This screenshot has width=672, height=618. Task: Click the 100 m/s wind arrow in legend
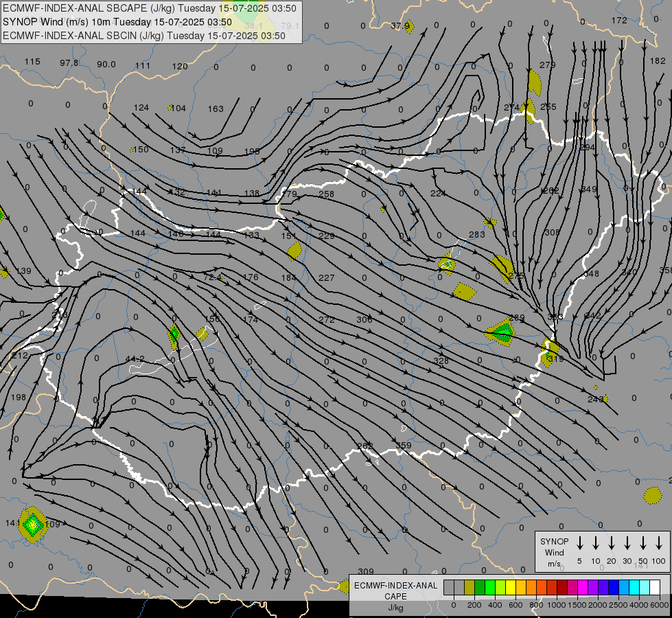pyautogui.click(x=659, y=542)
